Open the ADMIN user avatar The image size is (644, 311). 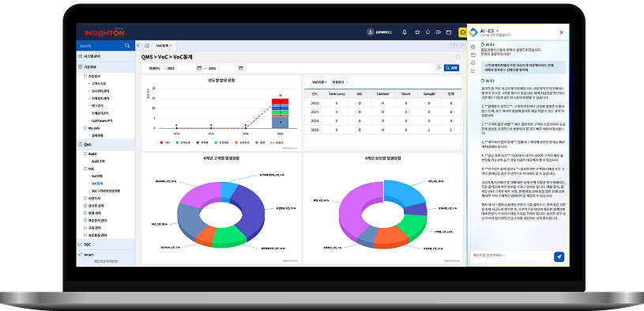(x=371, y=32)
